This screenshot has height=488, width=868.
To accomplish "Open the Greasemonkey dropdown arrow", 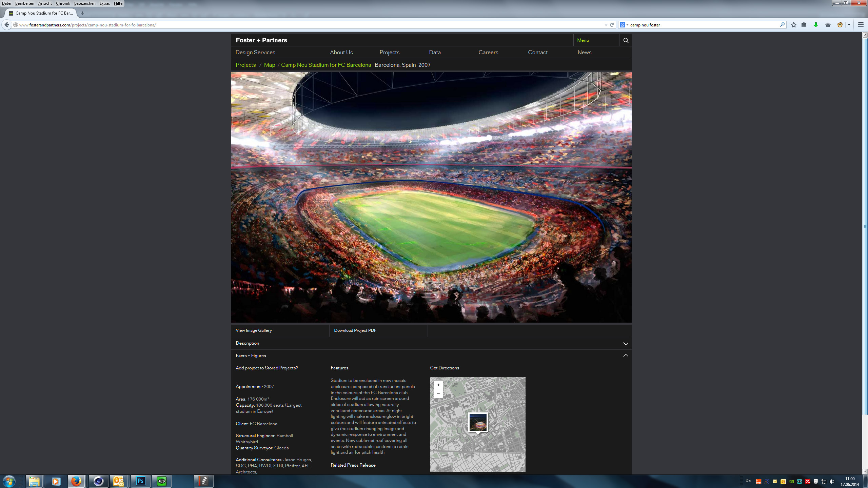I will [x=849, y=25].
